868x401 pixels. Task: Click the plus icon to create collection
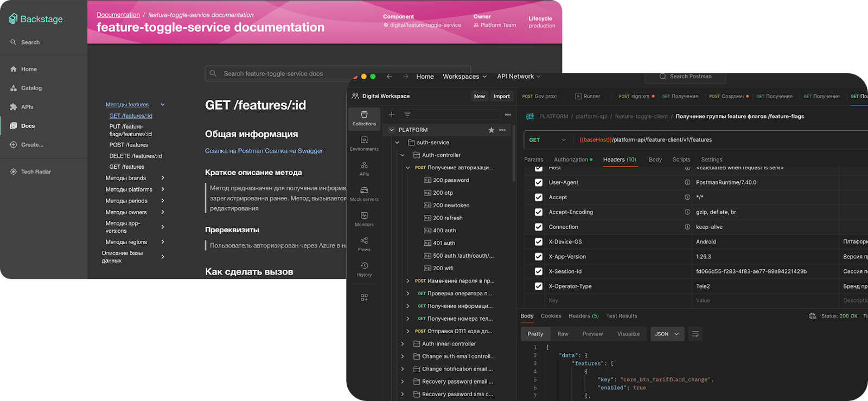click(392, 114)
